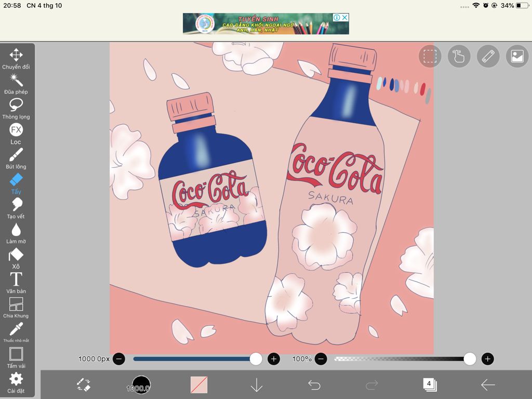Select the Bút lông brush tool
Screen dimensions: 532x399
pyautogui.click(x=16, y=158)
